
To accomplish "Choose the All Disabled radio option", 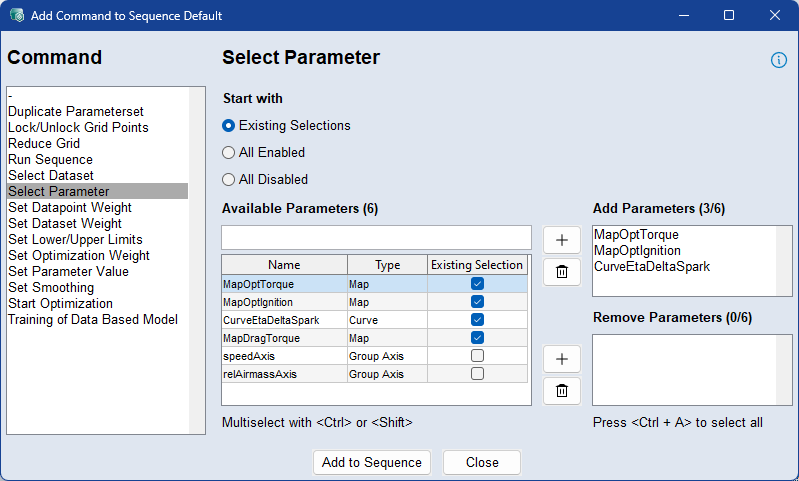I will pyautogui.click(x=229, y=180).
